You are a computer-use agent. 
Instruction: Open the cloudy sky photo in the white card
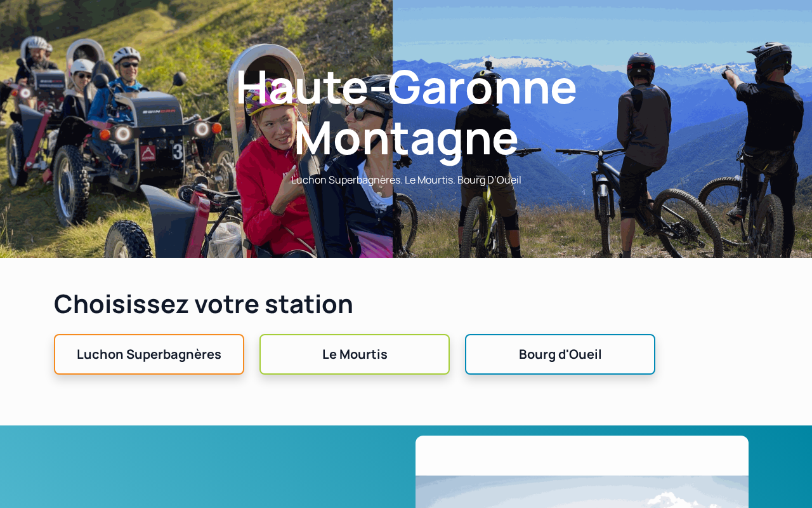click(x=582, y=491)
